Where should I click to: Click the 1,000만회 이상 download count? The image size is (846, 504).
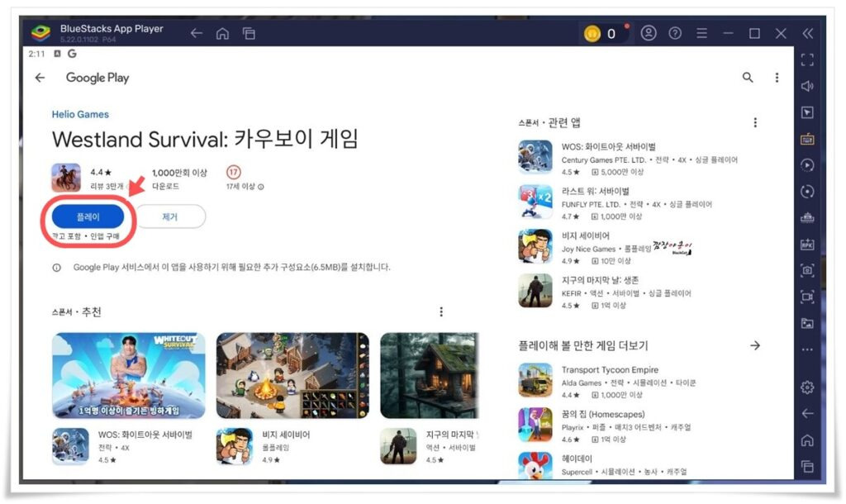(179, 178)
